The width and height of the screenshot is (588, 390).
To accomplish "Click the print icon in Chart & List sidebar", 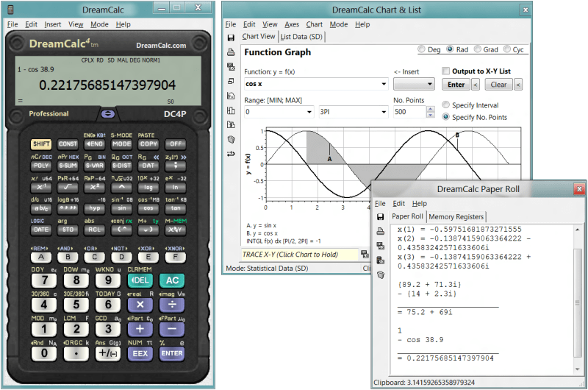I will point(231,52).
